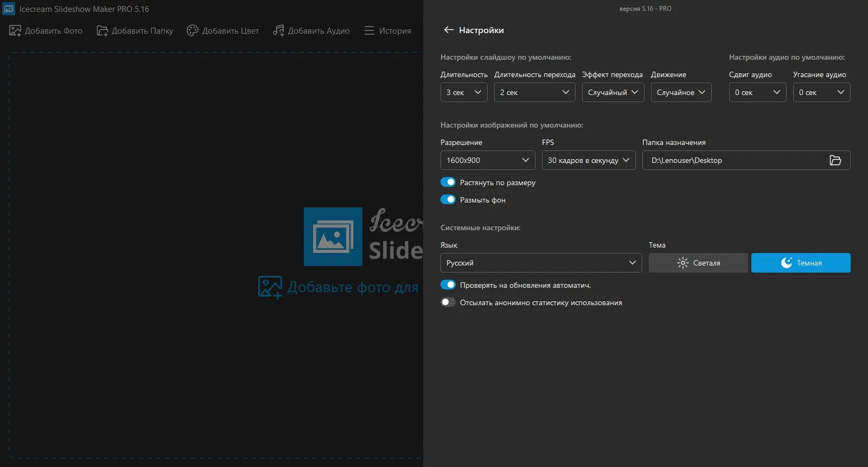Image resolution: width=868 pixels, height=467 pixels.
Task: Switch to the Светлая theme
Action: (698, 263)
